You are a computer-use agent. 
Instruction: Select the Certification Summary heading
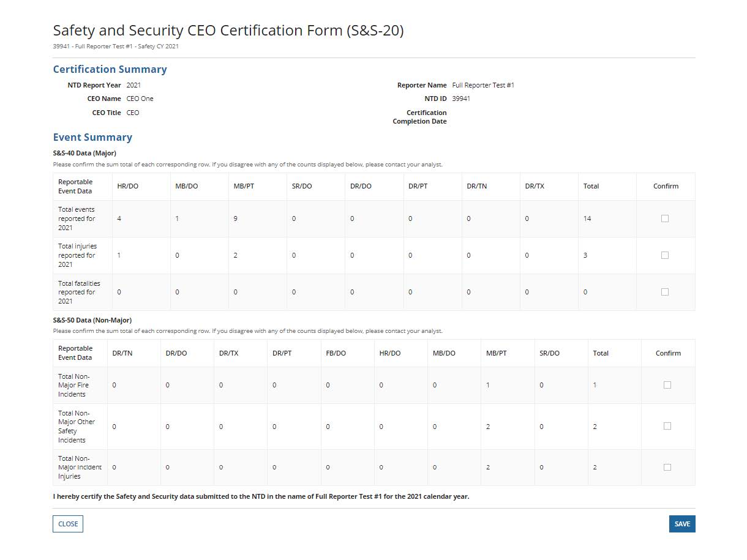click(x=110, y=69)
